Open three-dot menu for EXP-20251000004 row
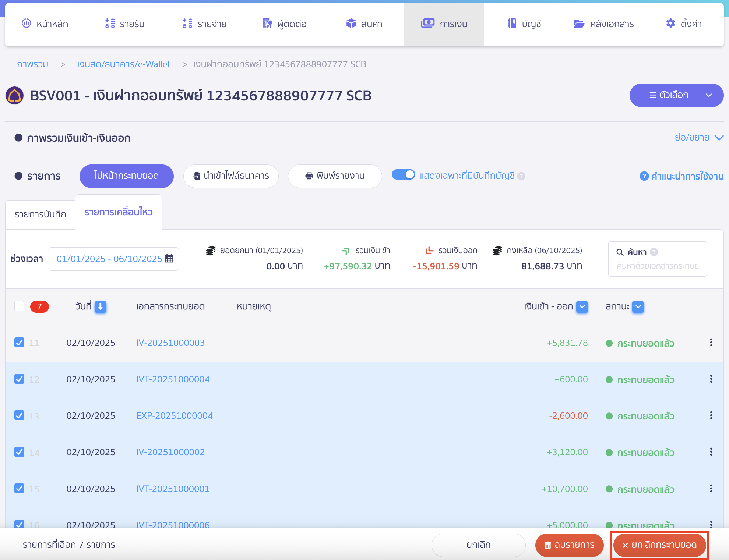 pos(711,415)
